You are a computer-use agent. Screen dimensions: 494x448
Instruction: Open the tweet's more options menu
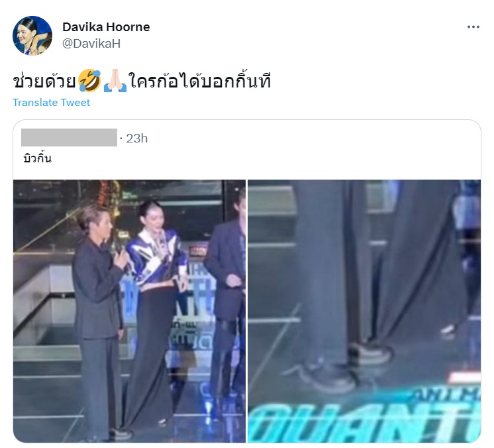tap(473, 27)
